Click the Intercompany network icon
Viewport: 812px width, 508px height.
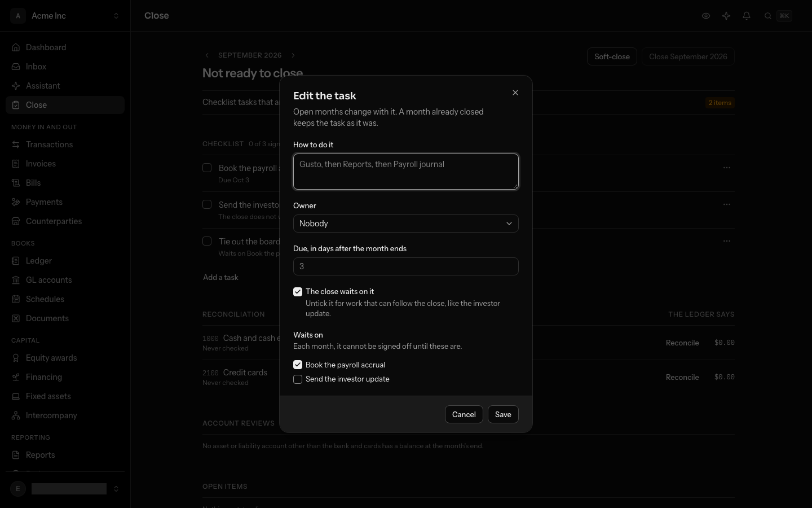coord(16,415)
